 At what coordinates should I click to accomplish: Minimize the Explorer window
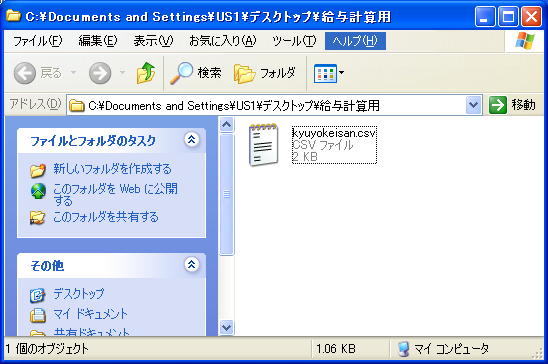[x=485, y=16]
